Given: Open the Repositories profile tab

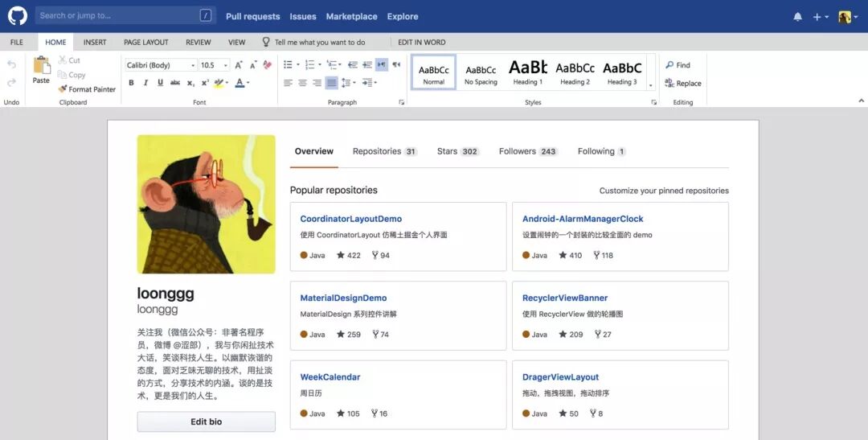Looking at the screenshot, I should coord(385,151).
